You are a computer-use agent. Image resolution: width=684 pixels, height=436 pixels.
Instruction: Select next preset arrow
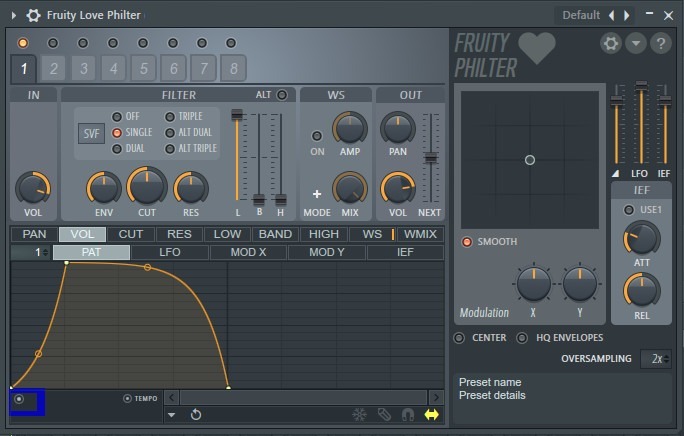pyautogui.click(x=627, y=16)
